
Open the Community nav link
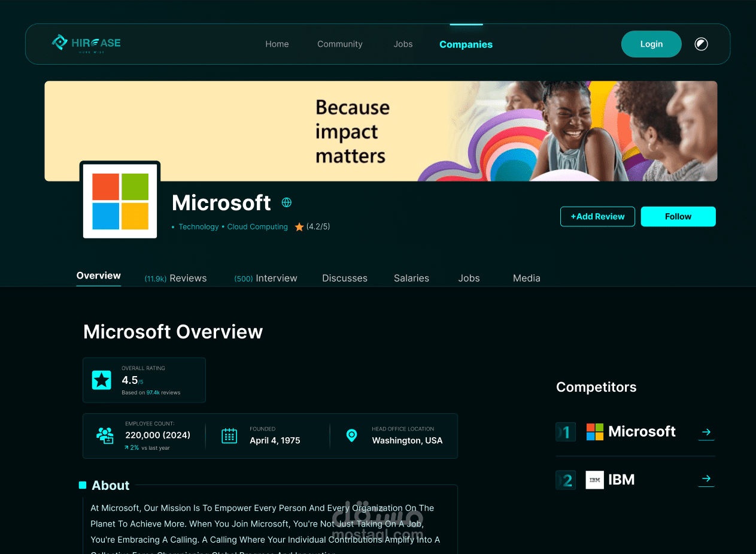[340, 44]
